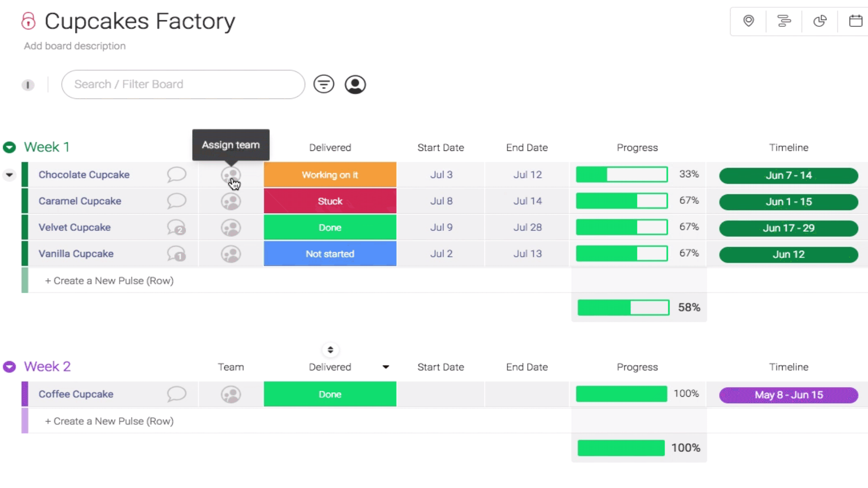
Task: Open Delivered column dropdown in Week 2
Action: click(x=386, y=367)
